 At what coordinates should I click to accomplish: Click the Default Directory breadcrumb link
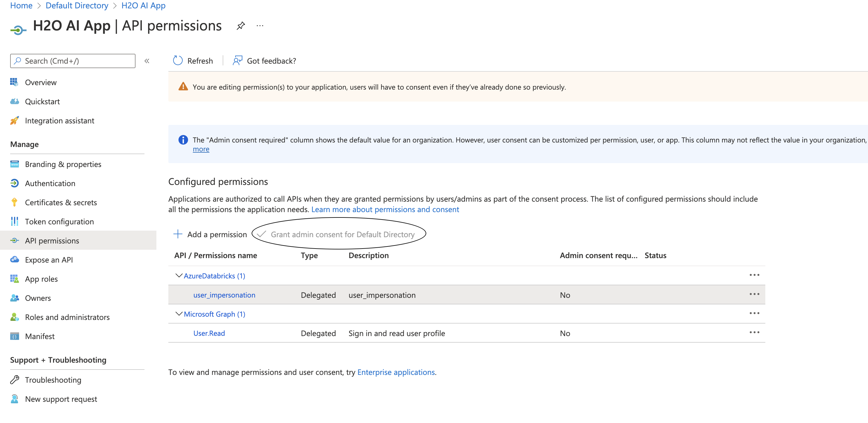pyautogui.click(x=77, y=5)
